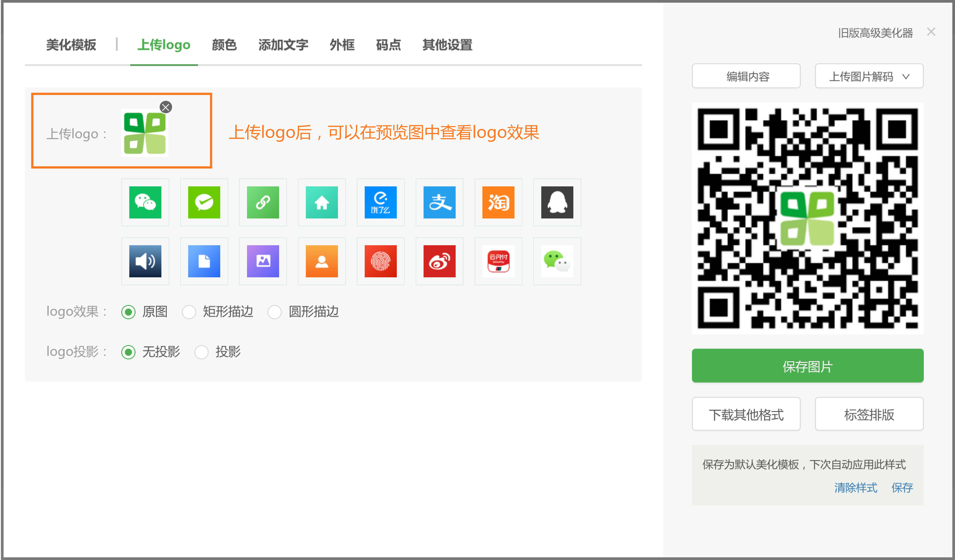Choose the green checkmark bubble logo
Screen dimensions: 955x560
(204, 202)
